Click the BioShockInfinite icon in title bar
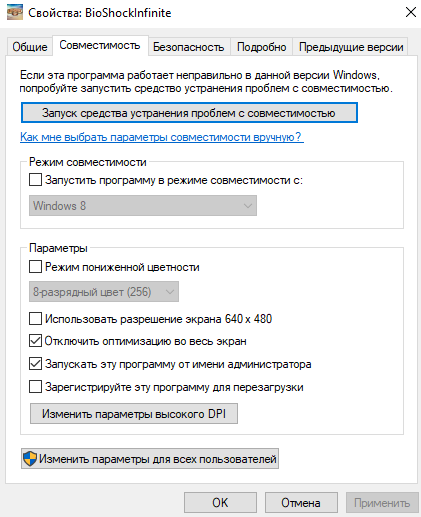The height and width of the screenshot is (517, 421). coord(15,12)
